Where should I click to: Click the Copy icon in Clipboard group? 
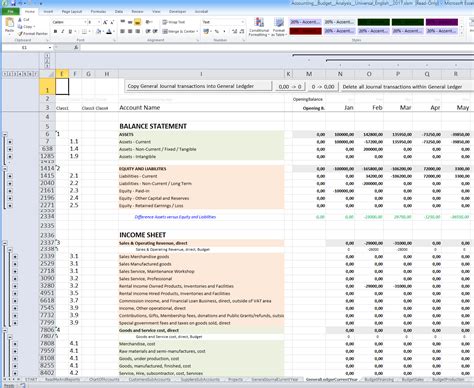(20, 26)
